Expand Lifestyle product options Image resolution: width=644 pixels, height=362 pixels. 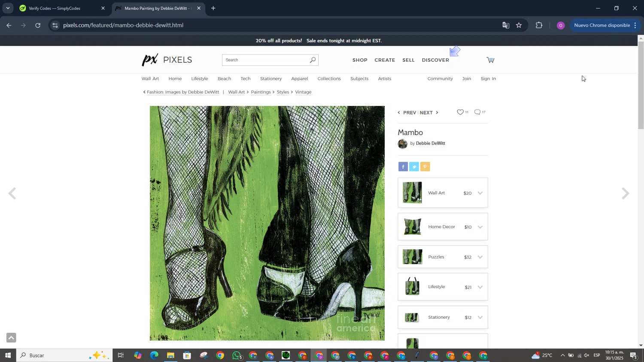480,287
